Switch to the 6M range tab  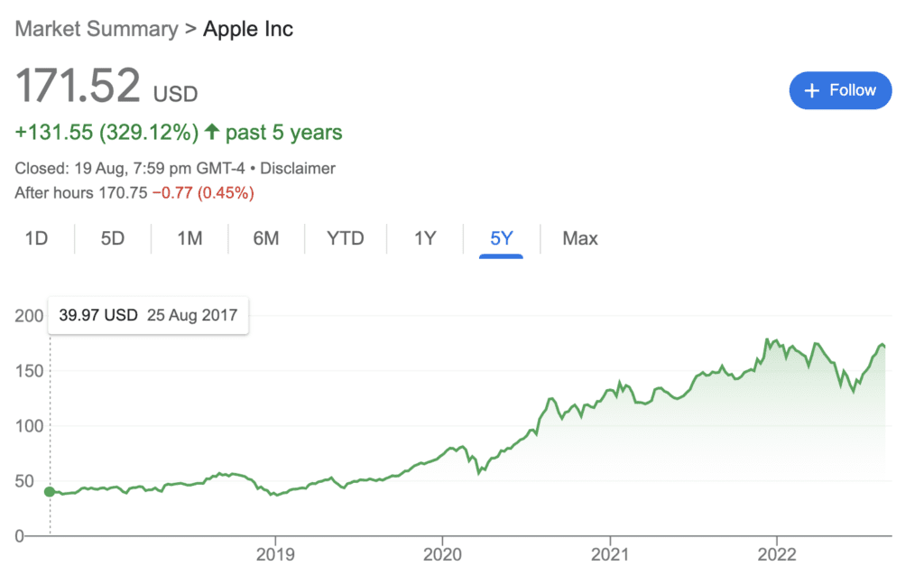point(266,238)
